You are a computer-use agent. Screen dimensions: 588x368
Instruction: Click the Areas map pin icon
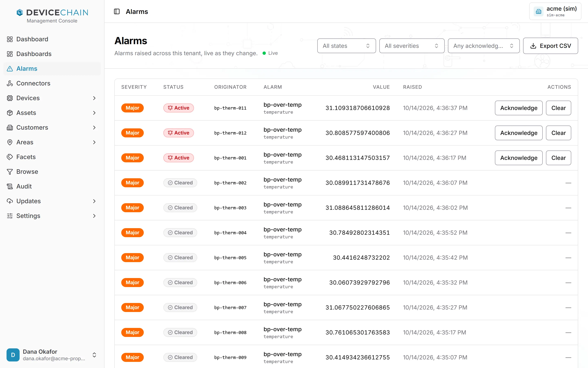[10, 142]
